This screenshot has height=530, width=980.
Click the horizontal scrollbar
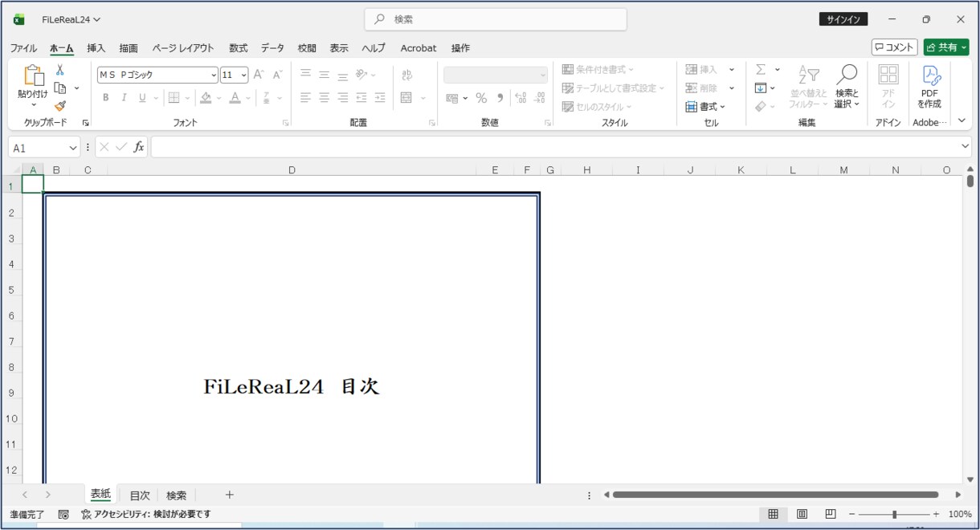tap(775, 495)
